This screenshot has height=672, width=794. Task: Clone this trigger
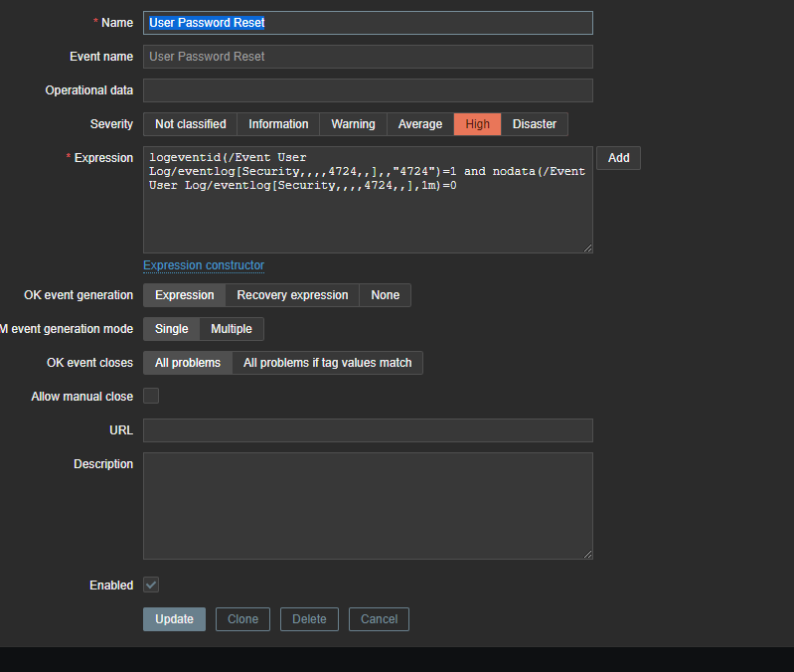click(242, 619)
